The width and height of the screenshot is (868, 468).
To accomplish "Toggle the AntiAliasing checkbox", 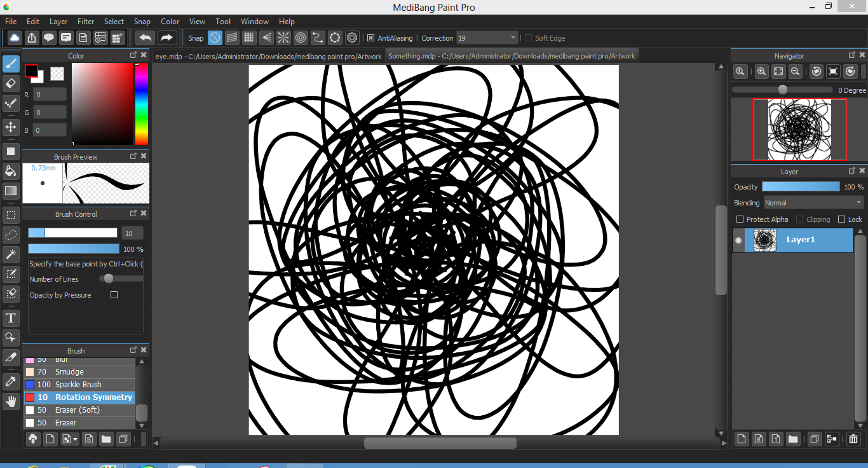I will tap(371, 38).
